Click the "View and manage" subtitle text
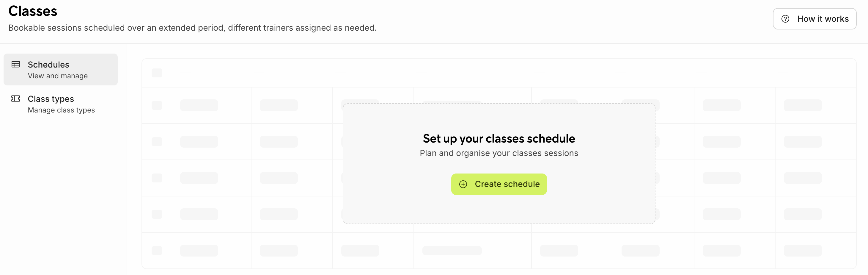Image resolution: width=868 pixels, height=275 pixels. coord(58,76)
